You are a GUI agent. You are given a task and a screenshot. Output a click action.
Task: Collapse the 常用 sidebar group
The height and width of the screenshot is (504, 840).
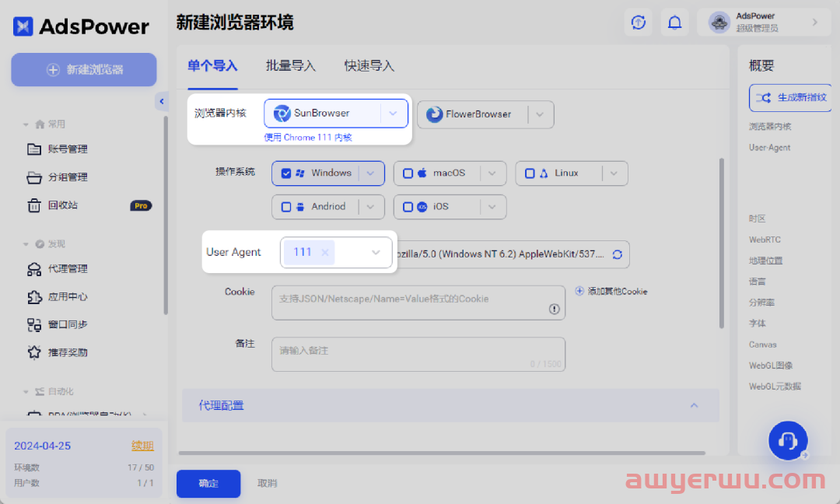coord(26,124)
